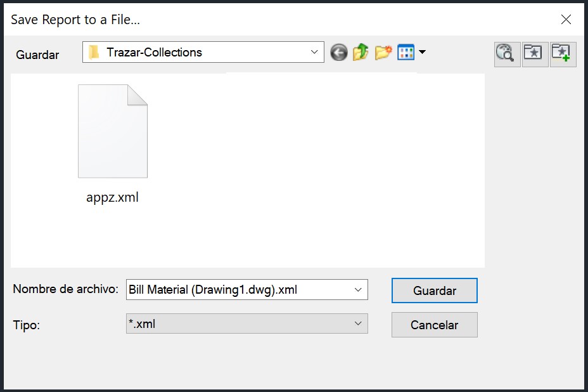Screen dimensions: 588x392
Task: Click the Save Report to a File title bar
Action: pyautogui.click(x=253, y=20)
